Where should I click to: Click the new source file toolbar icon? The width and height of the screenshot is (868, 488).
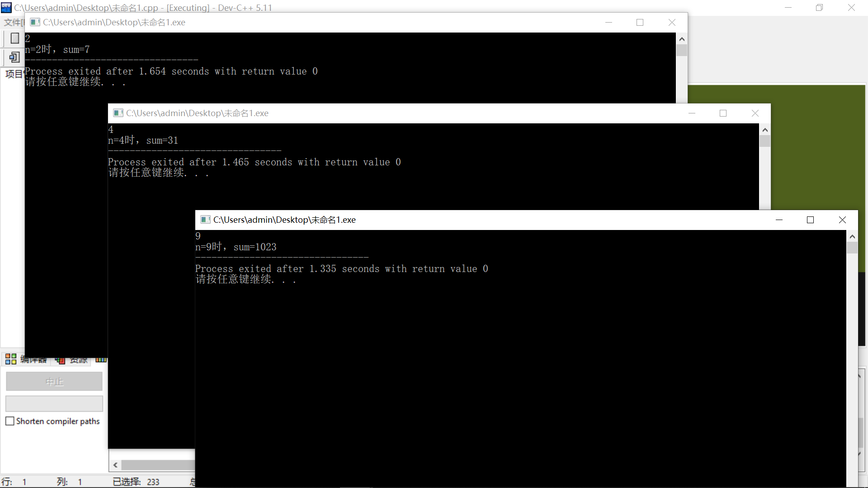(x=14, y=38)
